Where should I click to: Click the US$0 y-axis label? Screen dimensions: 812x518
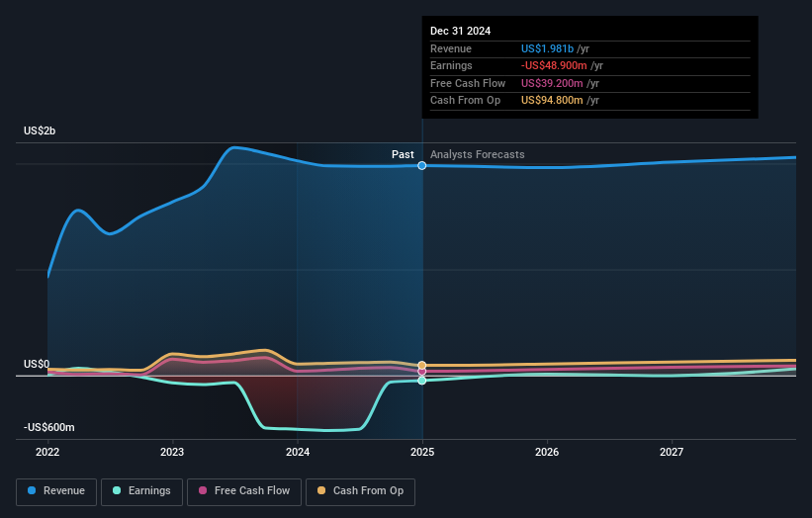[x=37, y=365]
